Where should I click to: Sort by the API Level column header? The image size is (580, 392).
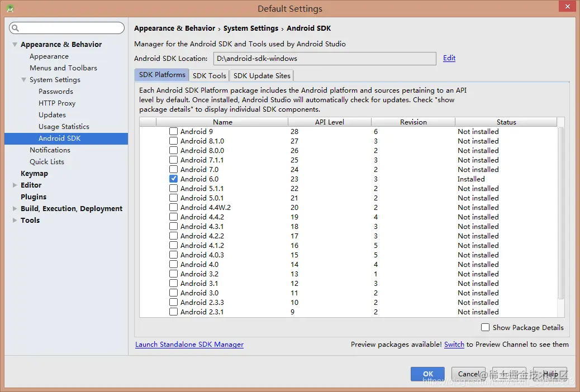point(330,122)
